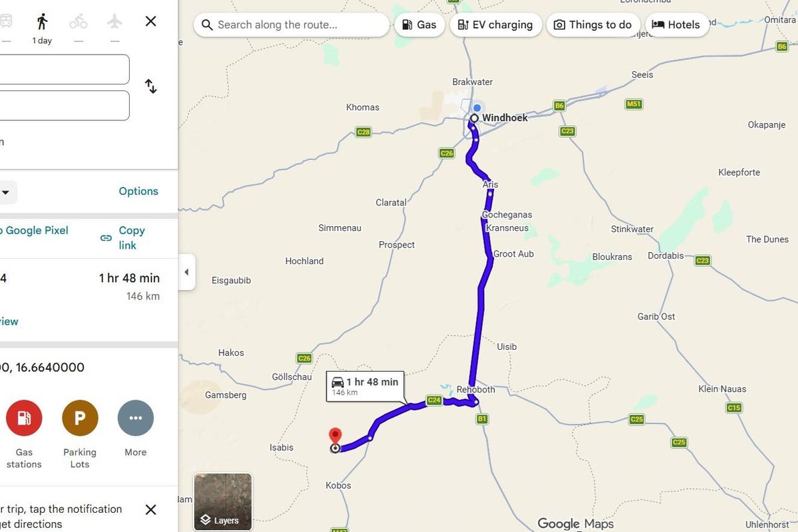Open the departure time dropdown arrow
The width and height of the screenshot is (798, 532).
(x=6, y=193)
